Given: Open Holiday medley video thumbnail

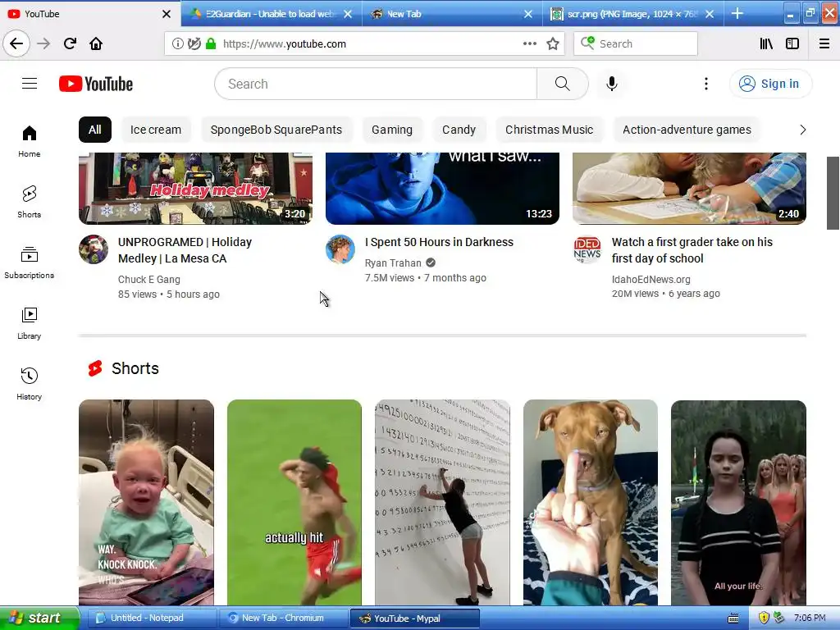Looking at the screenshot, I should click(195, 189).
